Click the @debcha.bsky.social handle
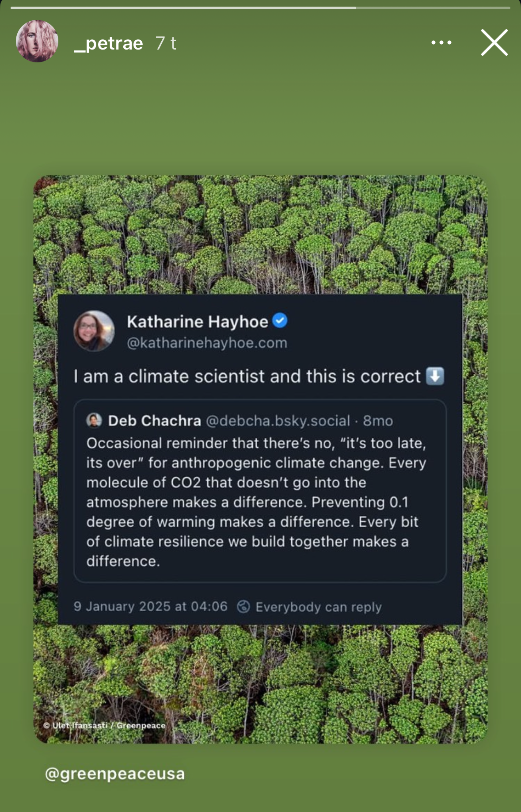 click(x=278, y=421)
